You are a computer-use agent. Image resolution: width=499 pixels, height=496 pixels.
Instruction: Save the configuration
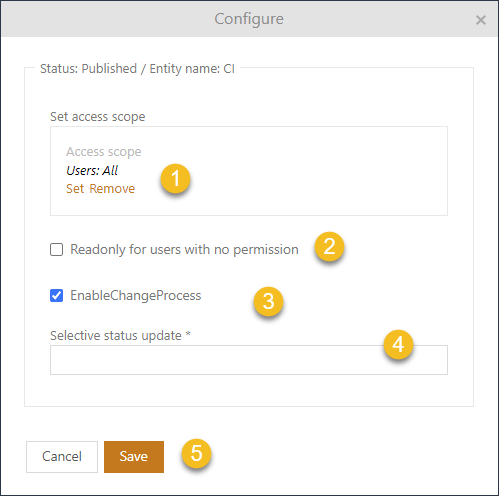point(134,457)
